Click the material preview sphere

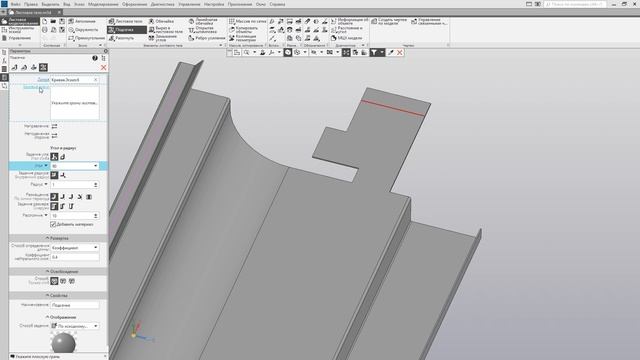coord(63,342)
